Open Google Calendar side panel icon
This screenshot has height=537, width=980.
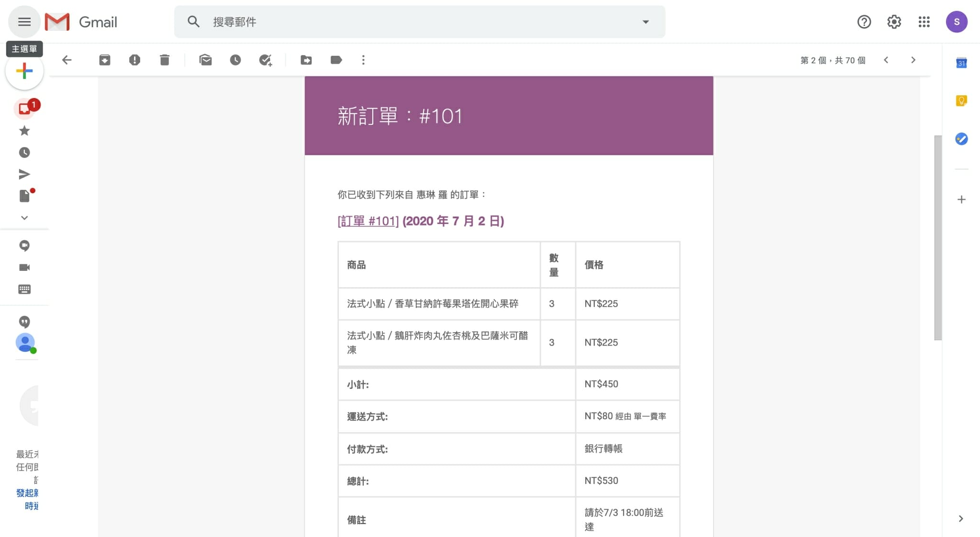[x=961, y=63]
